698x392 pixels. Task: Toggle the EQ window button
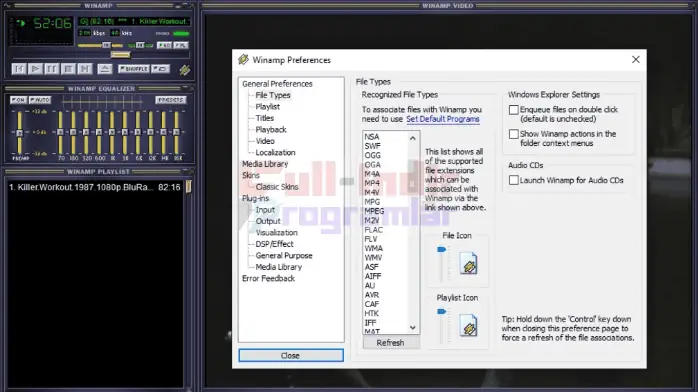click(165, 45)
